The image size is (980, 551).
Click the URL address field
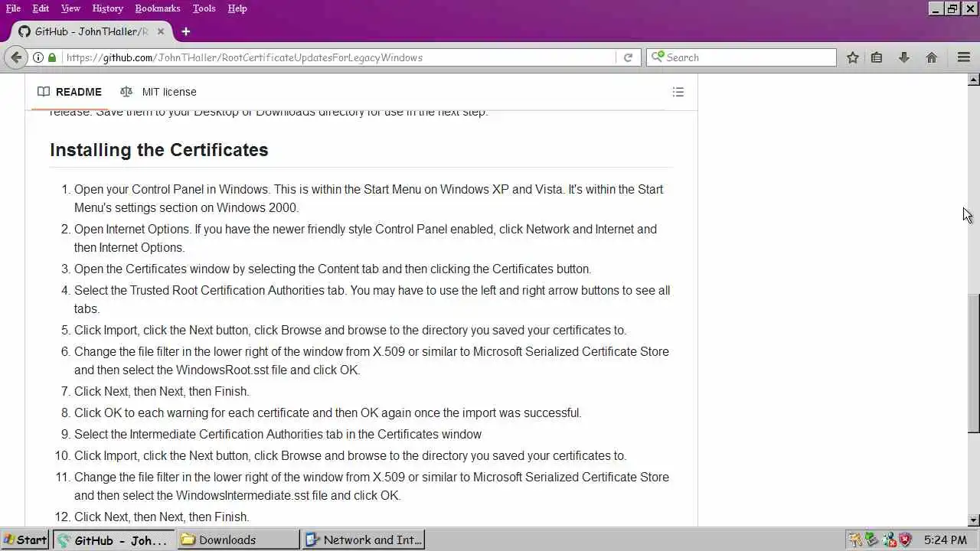coord(338,57)
